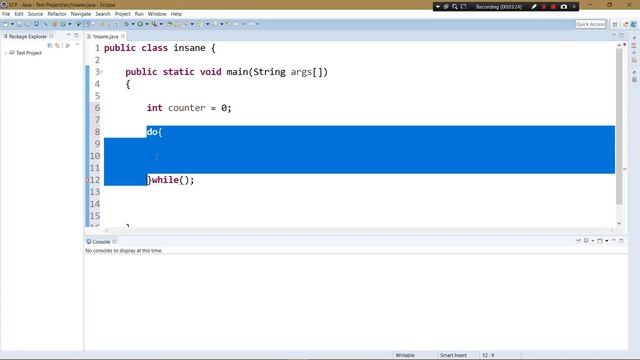Image resolution: width=640 pixels, height=360 pixels.
Task: Minimize the Package Explorer view
Action: pos(68,36)
